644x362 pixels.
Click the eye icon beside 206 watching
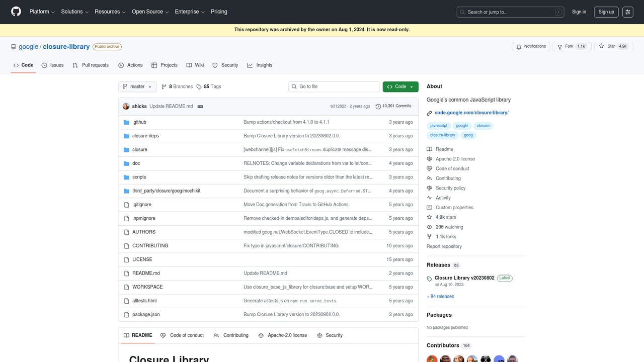tap(429, 227)
